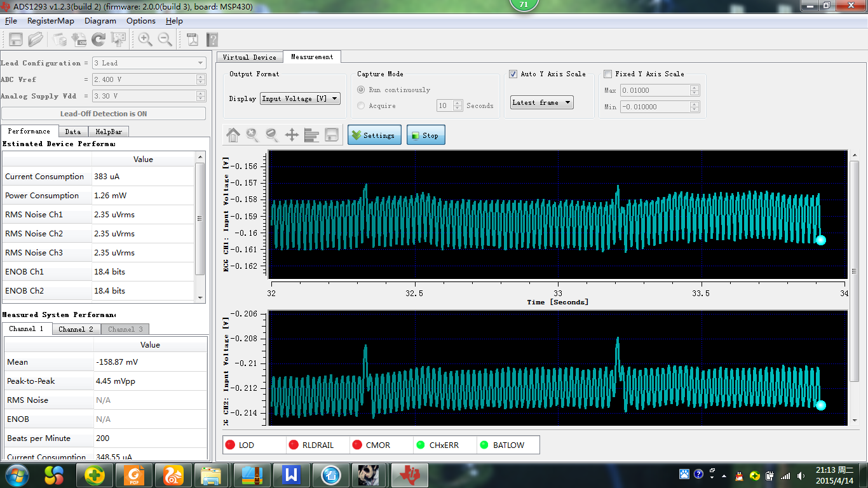The width and height of the screenshot is (868, 488).
Task: Open the WPS Writer taskbar icon
Action: point(292,475)
